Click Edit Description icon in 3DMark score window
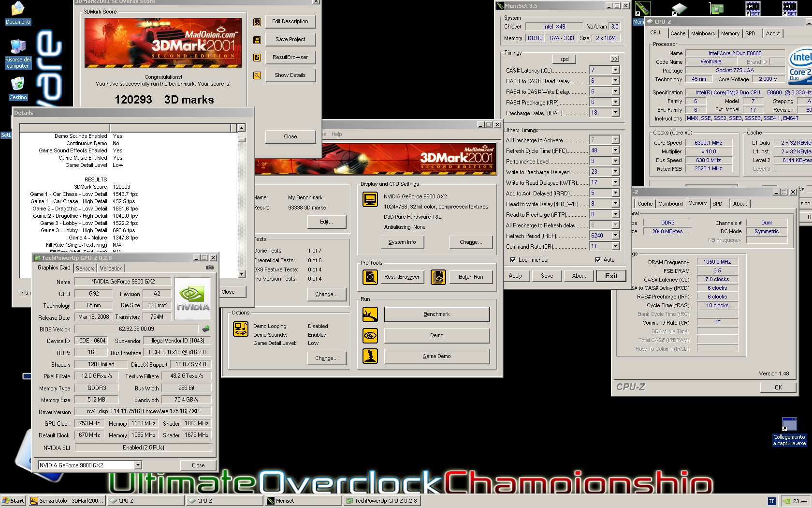This screenshot has width=812, height=508. tap(257, 22)
